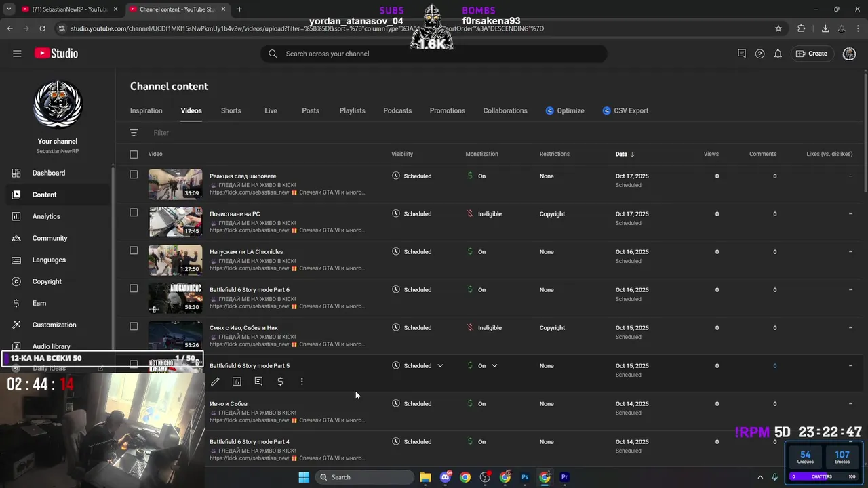Select checkbox for Battlefield 6 Story mode Part 6
Screen dimensions: 868x488
pos(134,289)
